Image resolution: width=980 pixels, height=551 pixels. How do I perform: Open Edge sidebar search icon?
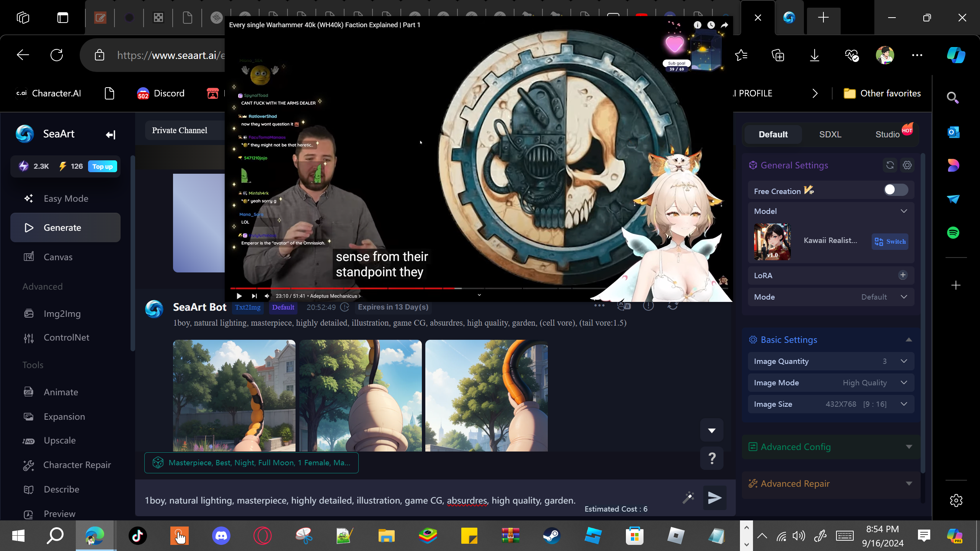click(953, 98)
